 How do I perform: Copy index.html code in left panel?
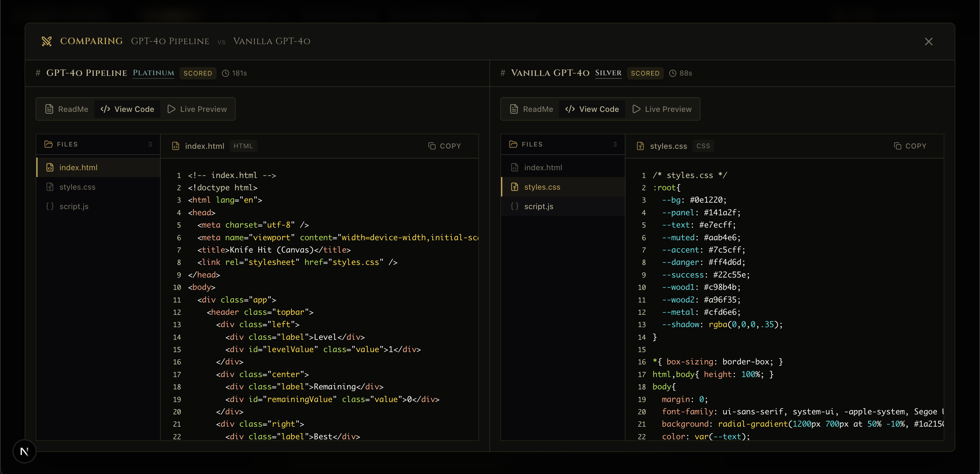tap(444, 146)
